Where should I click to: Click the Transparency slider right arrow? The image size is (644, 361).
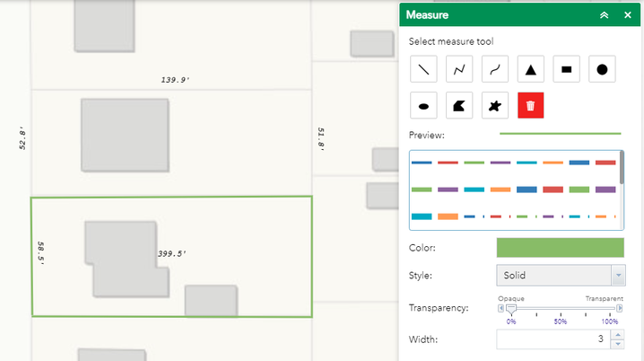pos(620,308)
